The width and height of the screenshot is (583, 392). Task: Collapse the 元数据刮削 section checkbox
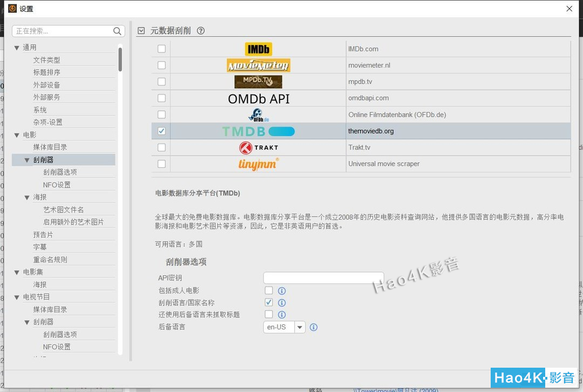[x=141, y=31]
